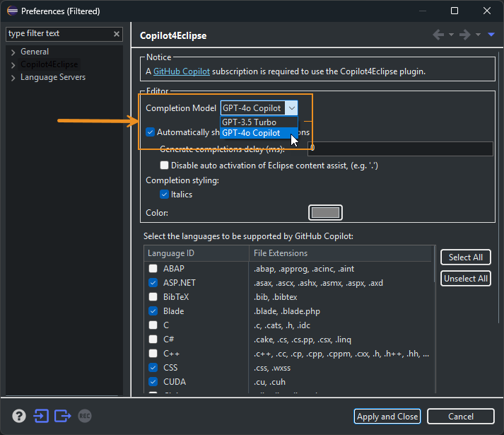Click the Eclipse logo in title bar

[x=12, y=11]
